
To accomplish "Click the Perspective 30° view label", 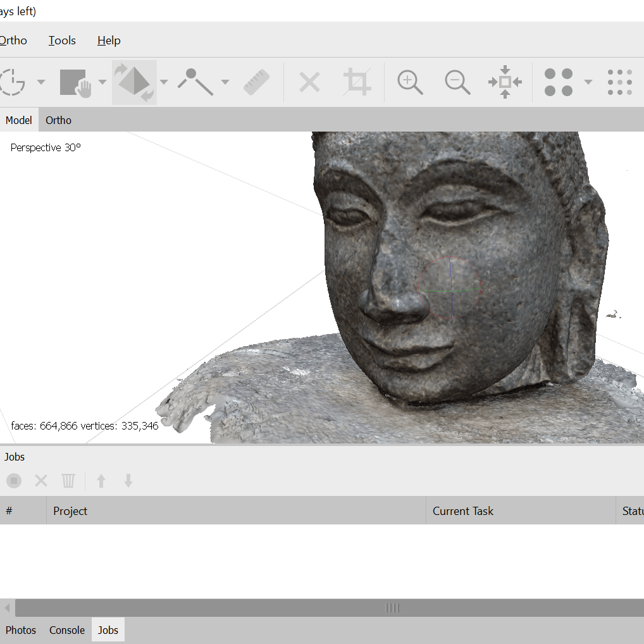I will point(46,147).
